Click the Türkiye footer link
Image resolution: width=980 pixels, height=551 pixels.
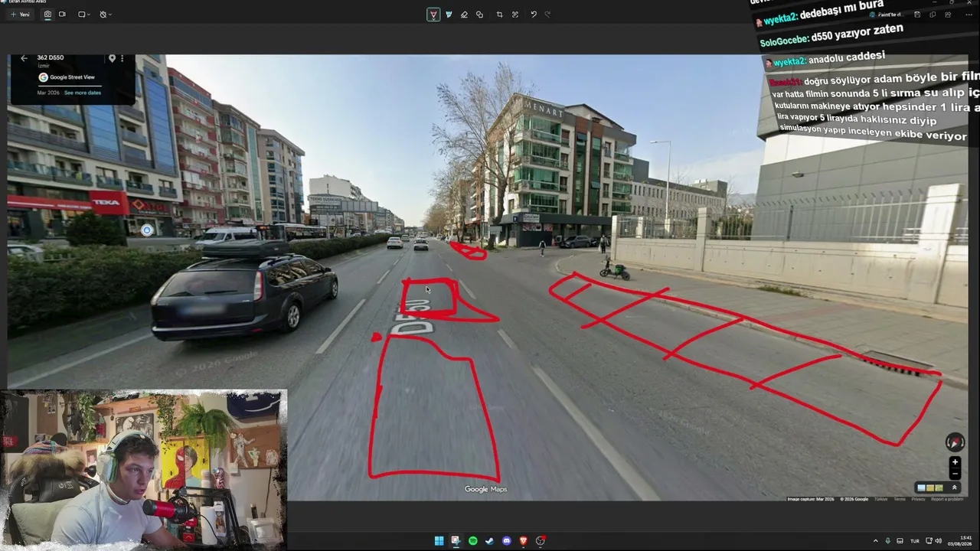[881, 499]
